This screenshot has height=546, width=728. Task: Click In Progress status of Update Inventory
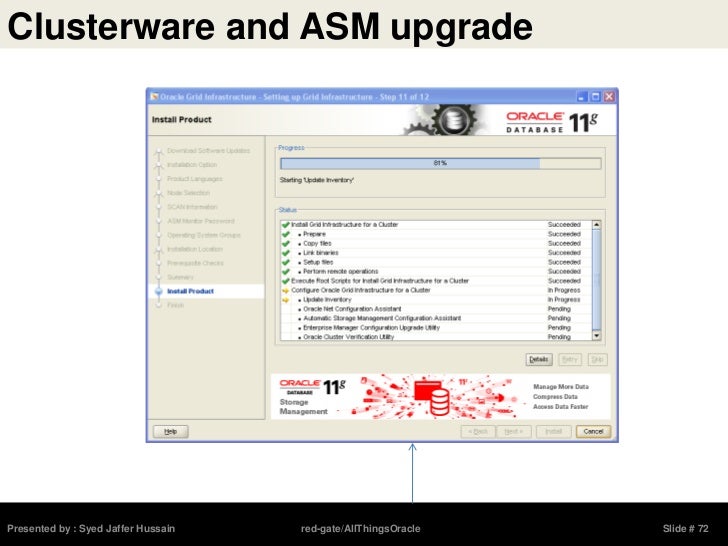[x=564, y=299]
